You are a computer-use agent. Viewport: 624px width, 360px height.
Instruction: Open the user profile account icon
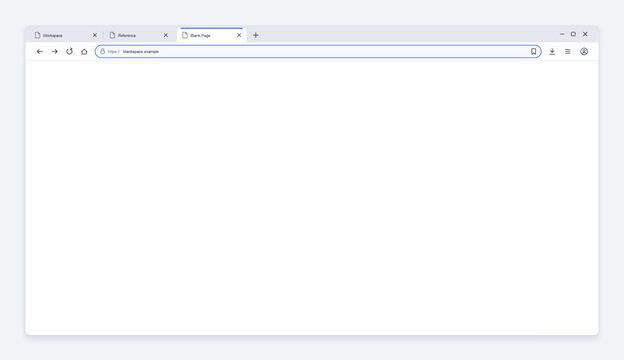point(584,51)
